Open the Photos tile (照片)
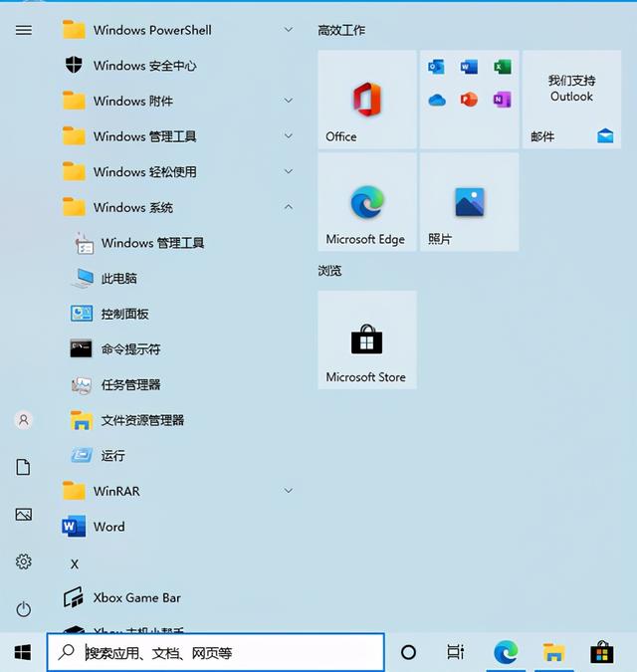637x672 pixels. (470, 202)
